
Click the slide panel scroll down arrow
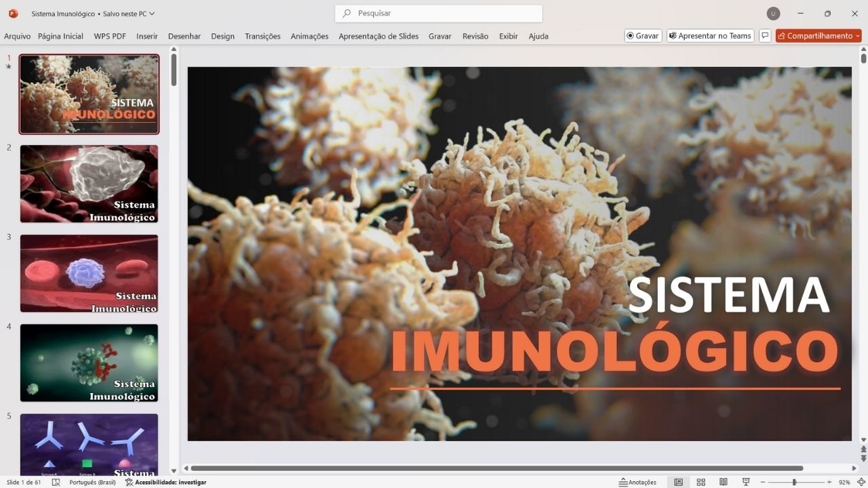click(x=174, y=470)
